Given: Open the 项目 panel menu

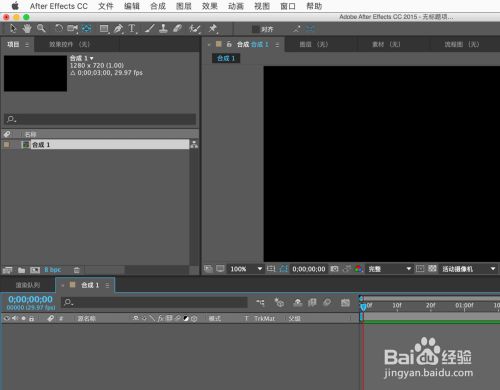Looking at the screenshot, I should (x=27, y=44).
